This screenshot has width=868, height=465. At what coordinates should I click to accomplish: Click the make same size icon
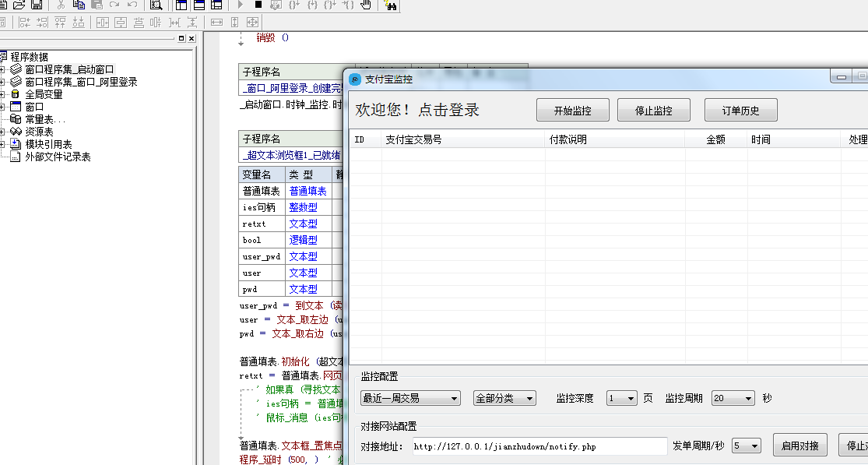point(252,22)
